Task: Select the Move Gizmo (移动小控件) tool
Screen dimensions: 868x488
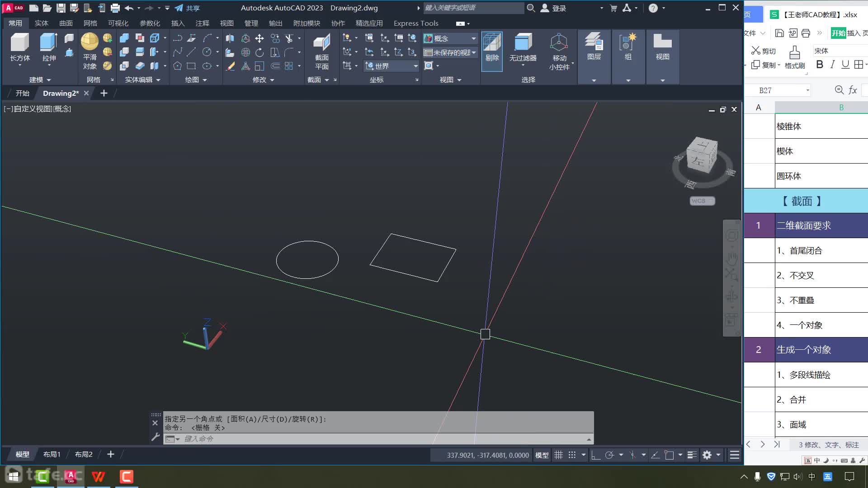Action: [x=559, y=52]
